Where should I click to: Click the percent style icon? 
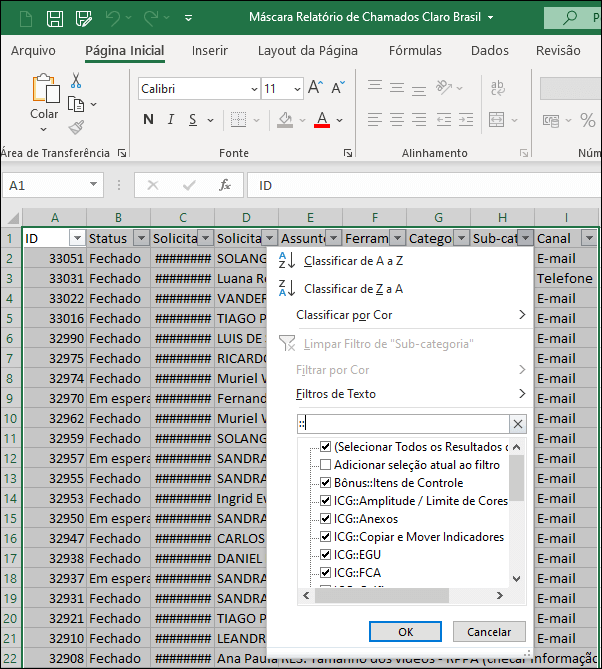coord(587,120)
